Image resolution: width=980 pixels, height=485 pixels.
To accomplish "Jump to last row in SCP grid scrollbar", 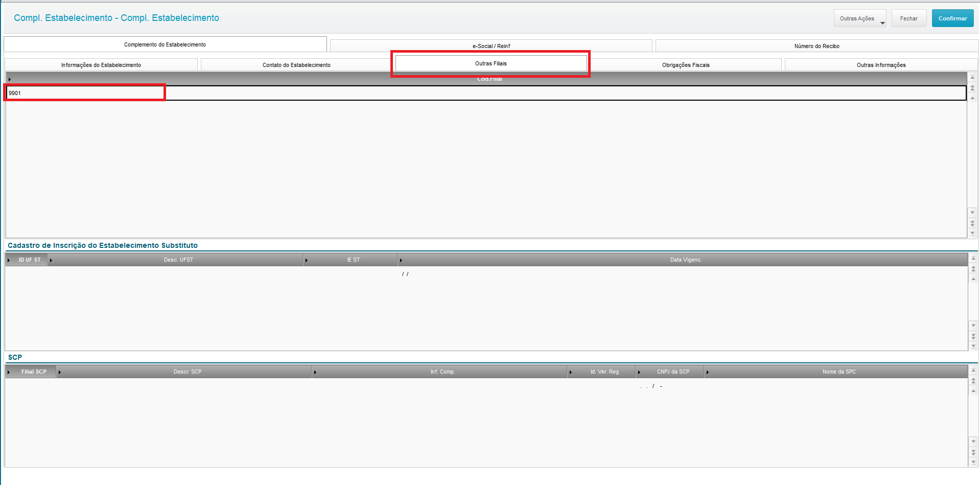I will (x=973, y=462).
